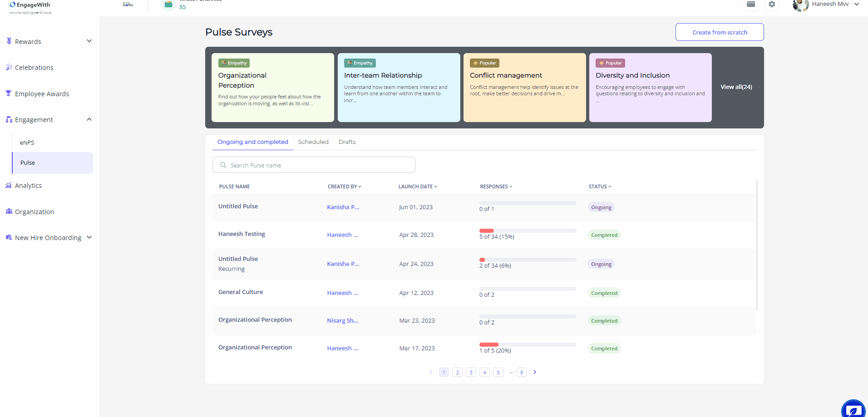The width and height of the screenshot is (868, 417).
Task: Click the Rewards medal icon
Action: pos(9,41)
